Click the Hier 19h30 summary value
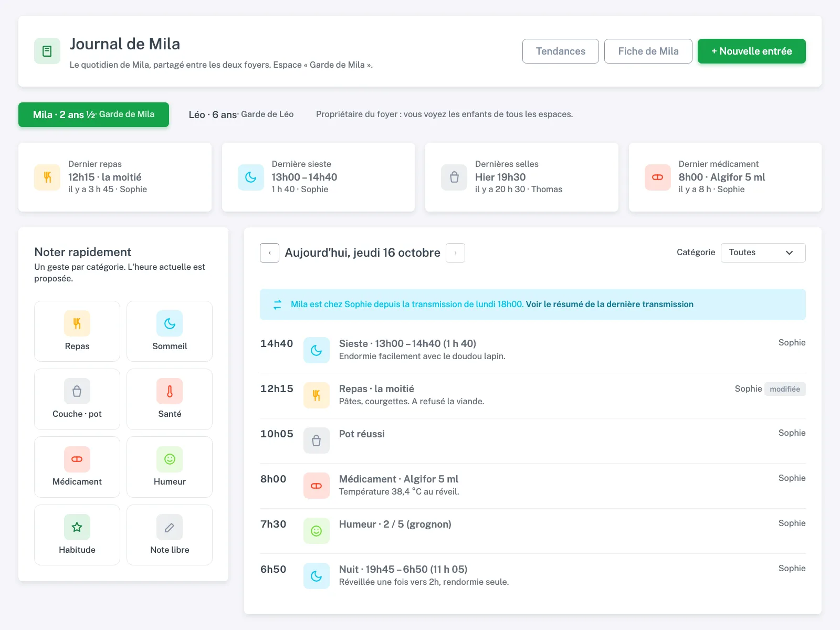Screen dimensions: 840x630 tap(500, 177)
